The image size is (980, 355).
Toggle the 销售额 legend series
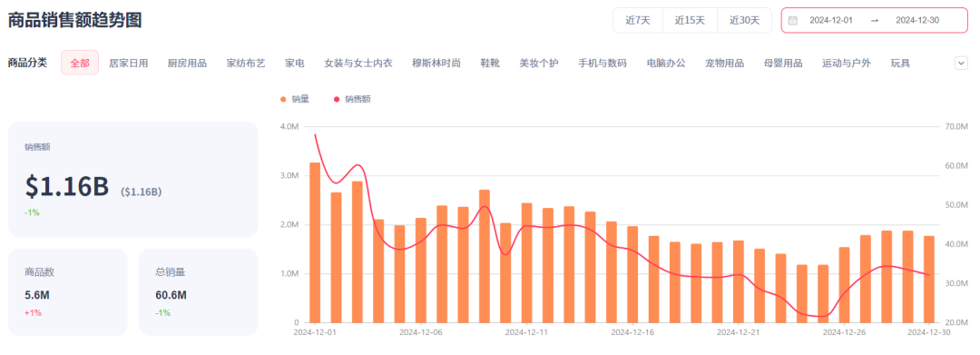[352, 99]
